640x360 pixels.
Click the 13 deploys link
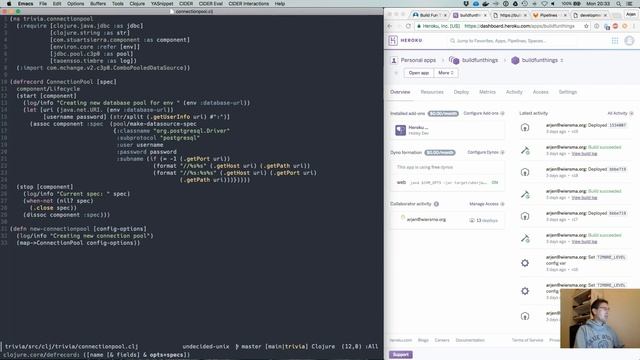484,220
